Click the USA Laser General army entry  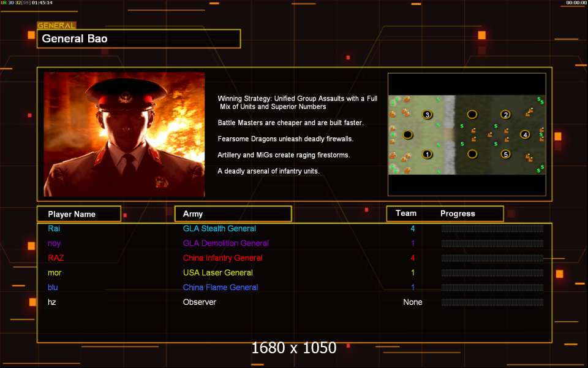218,272
